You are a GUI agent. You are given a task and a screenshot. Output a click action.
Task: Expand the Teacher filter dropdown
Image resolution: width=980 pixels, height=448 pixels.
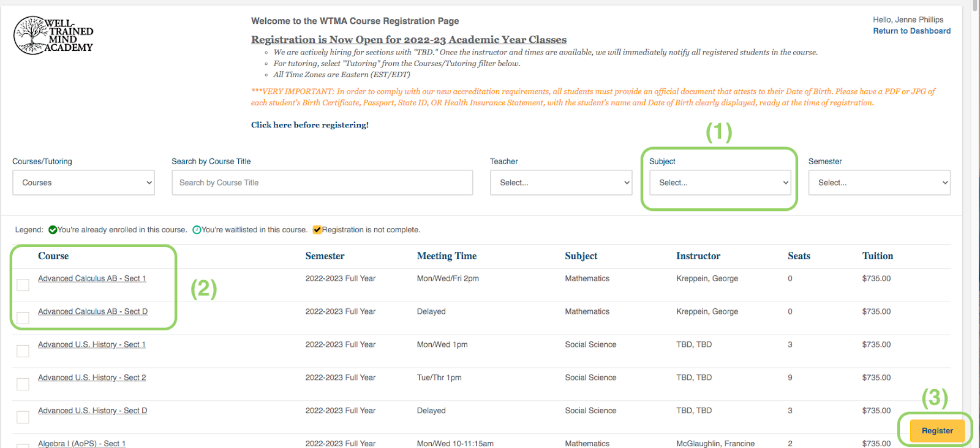pyautogui.click(x=560, y=183)
